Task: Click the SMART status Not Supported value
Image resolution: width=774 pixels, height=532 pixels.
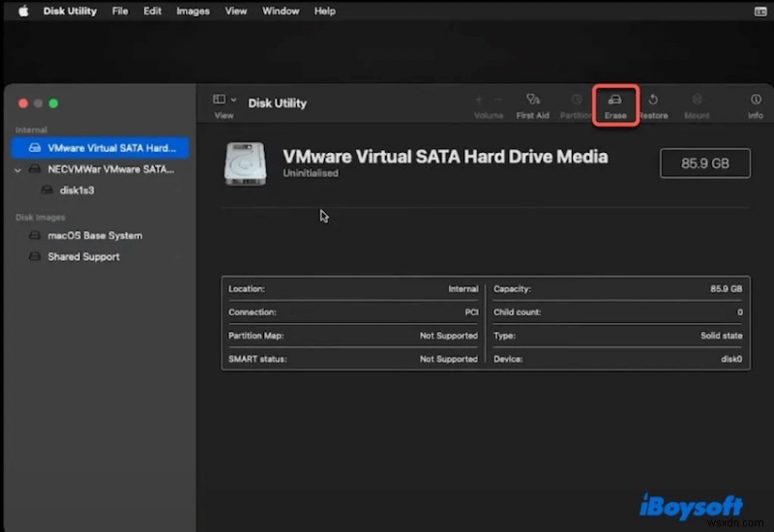Action: 449,359
